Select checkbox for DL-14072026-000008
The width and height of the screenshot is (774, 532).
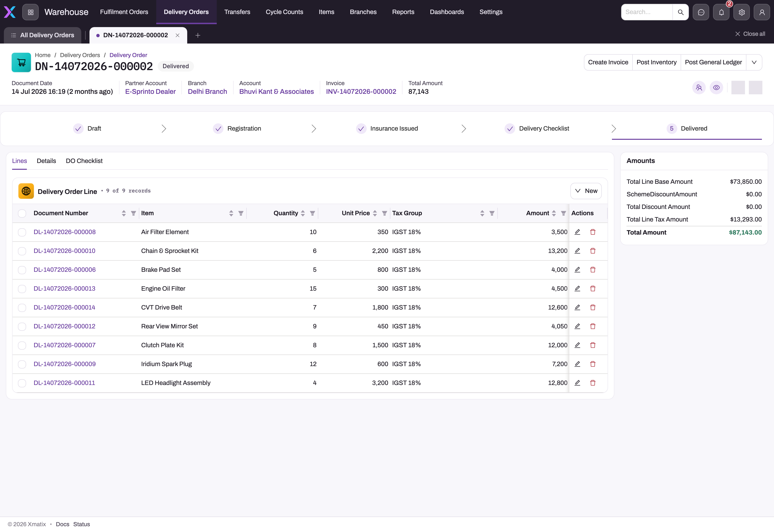point(22,232)
